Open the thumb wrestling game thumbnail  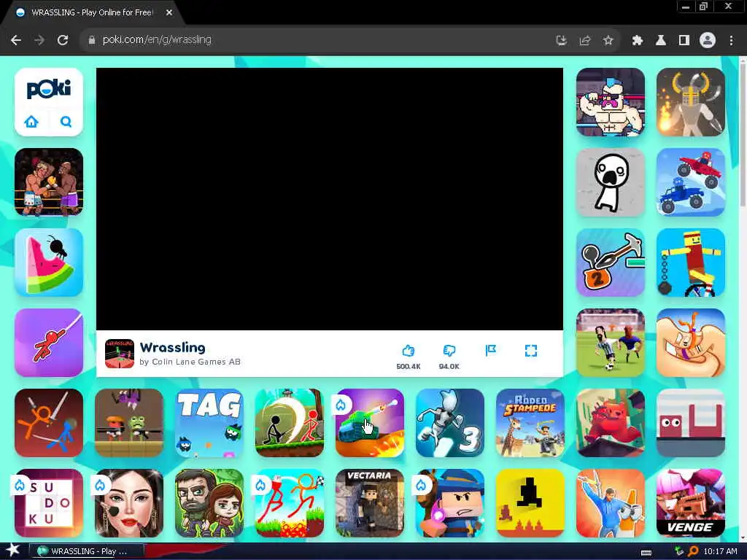point(690,343)
